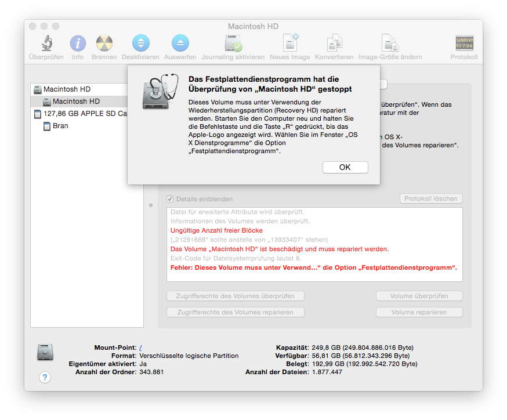Image resolution: width=507 pixels, height=420 pixels.
Task: Click the split-view divider handle dot
Action: point(151,205)
